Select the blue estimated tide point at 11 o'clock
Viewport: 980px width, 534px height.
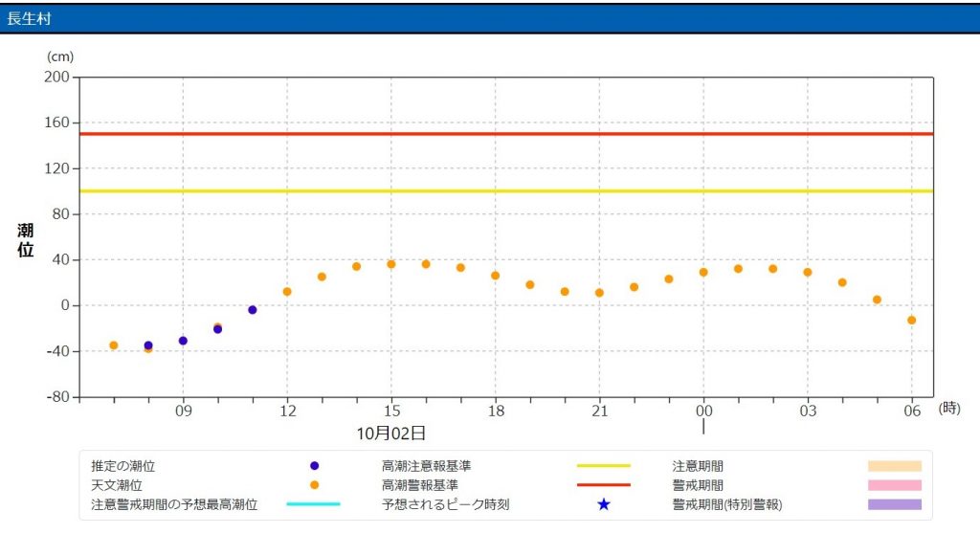coord(253,310)
